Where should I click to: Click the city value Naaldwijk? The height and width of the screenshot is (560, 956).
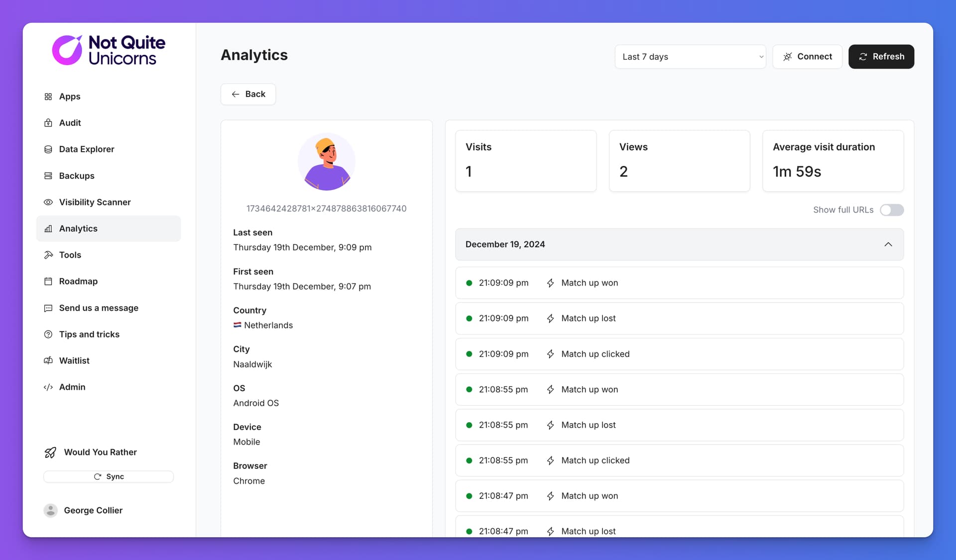252,364
